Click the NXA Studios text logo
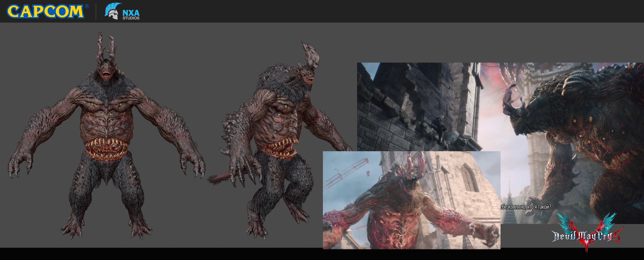 click(131, 13)
